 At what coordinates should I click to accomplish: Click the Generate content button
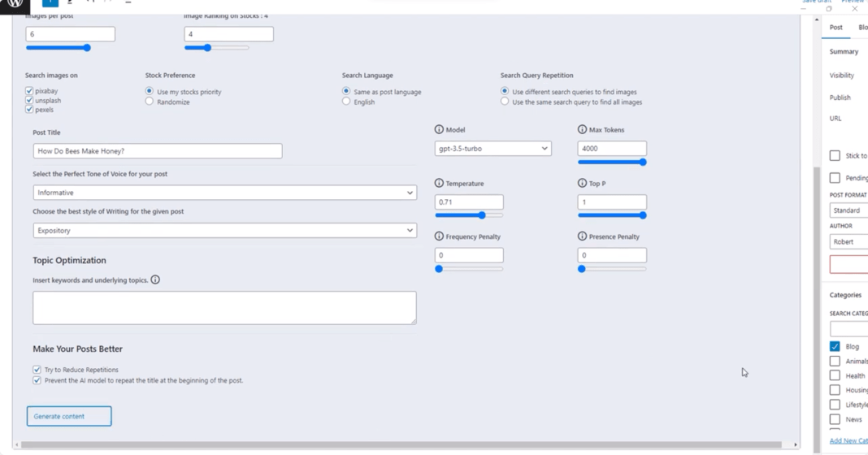click(x=69, y=416)
